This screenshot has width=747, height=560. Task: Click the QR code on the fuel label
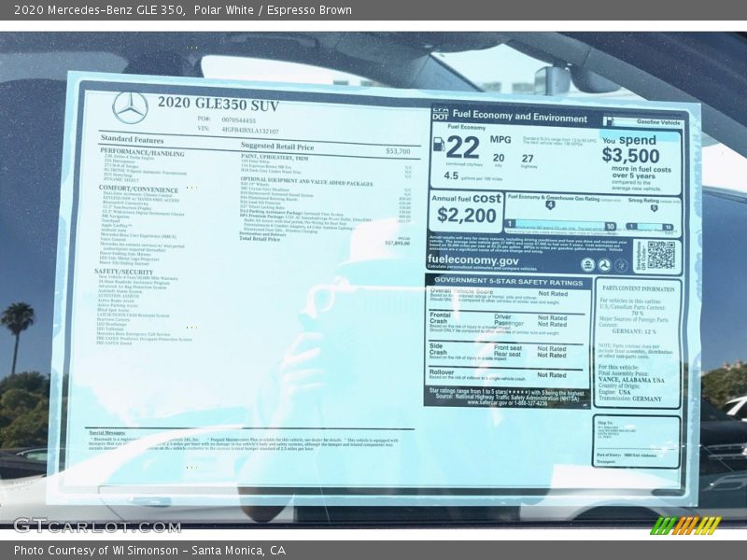pos(661,255)
